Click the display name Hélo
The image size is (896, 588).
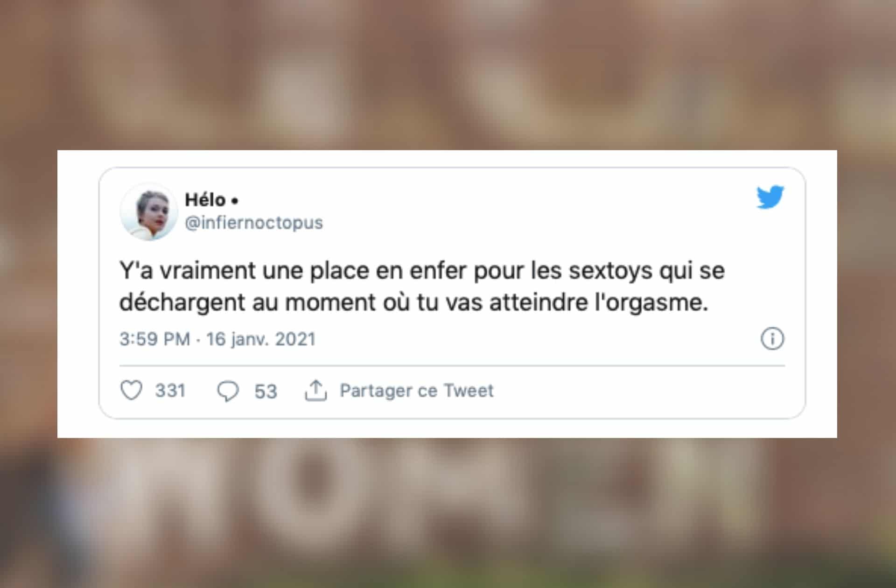coord(205,200)
